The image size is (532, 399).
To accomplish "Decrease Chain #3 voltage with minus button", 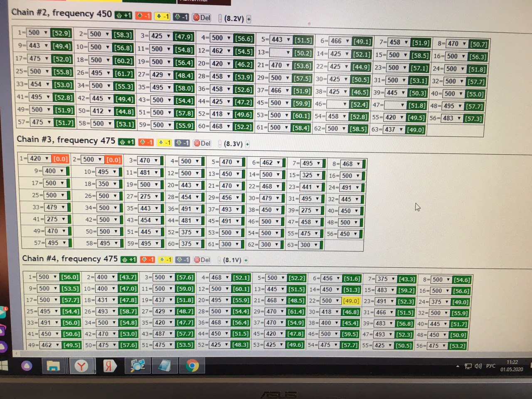I will [x=219, y=144].
